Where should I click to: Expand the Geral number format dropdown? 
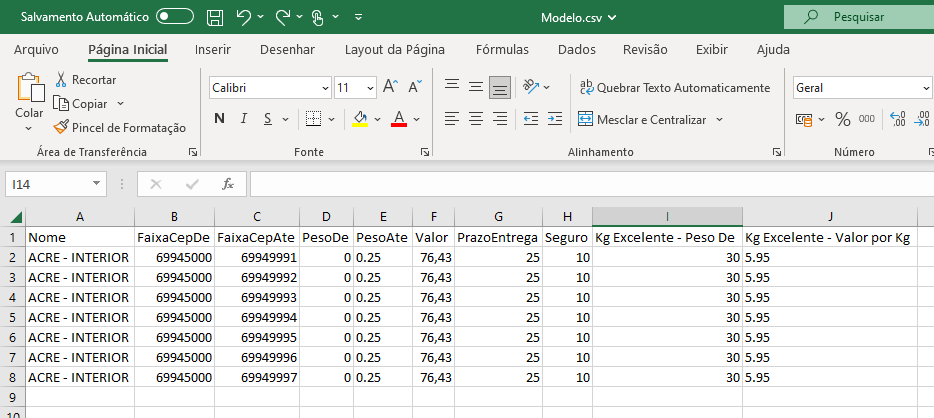(926, 88)
